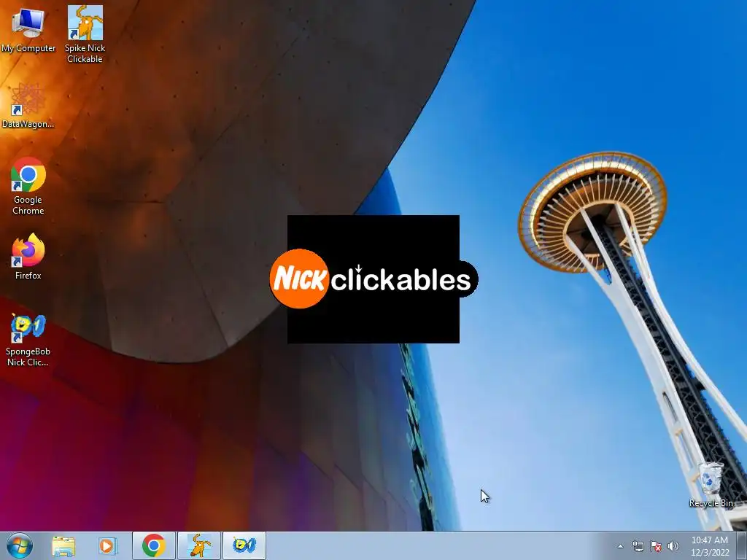
Task: Open the Action Center flag icon
Action: (x=656, y=546)
